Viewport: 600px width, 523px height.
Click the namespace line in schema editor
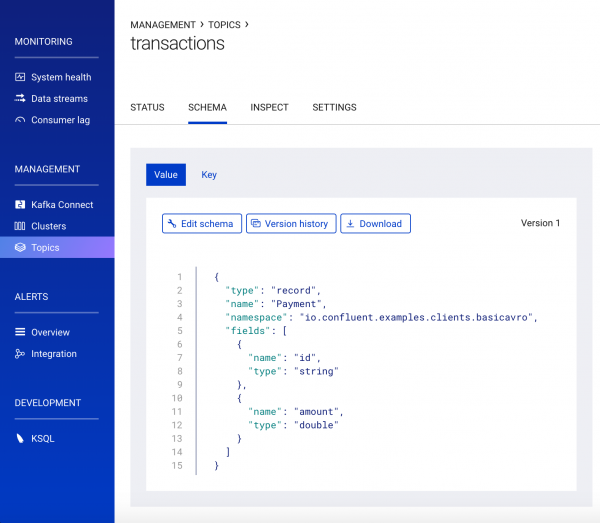coord(381,317)
